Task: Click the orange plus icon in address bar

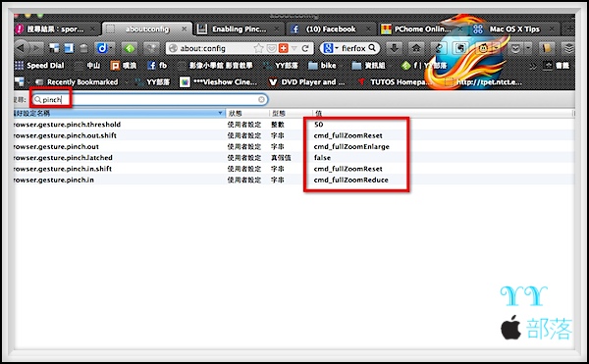Action: tap(284, 48)
